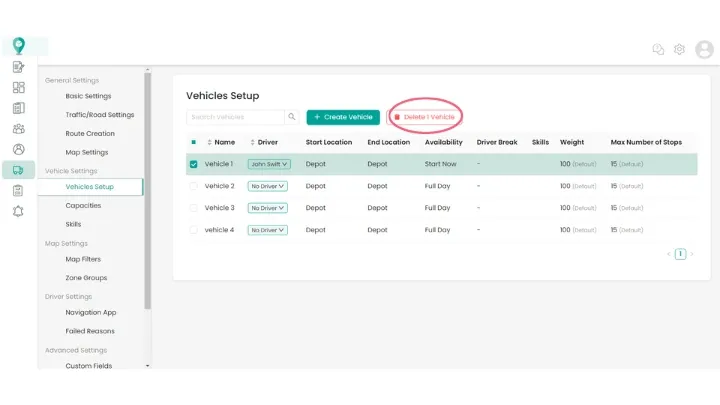
Task: Go to Traffic/Road Settings
Action: point(99,115)
